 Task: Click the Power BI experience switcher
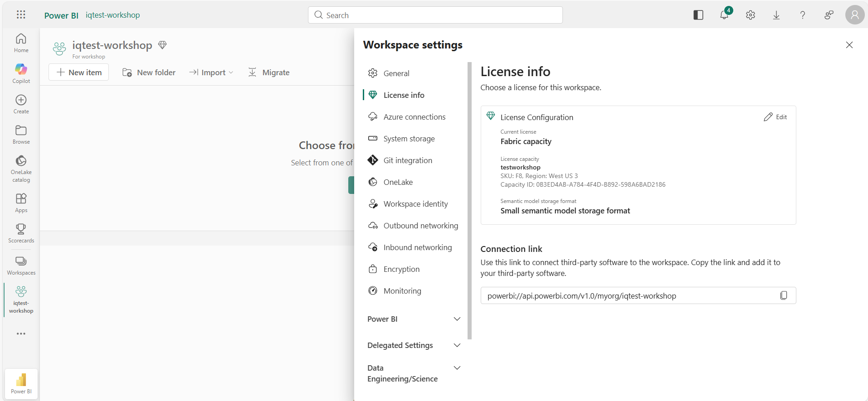pos(21,384)
